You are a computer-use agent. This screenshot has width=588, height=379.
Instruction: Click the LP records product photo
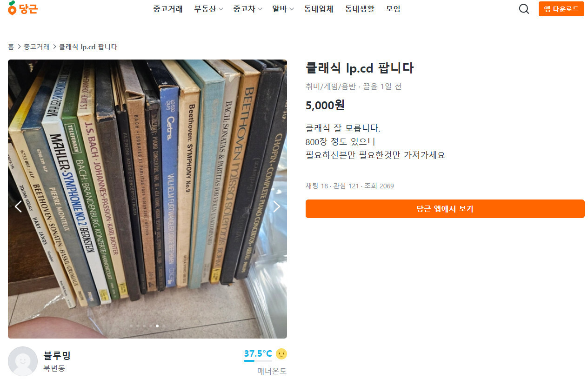tap(147, 199)
